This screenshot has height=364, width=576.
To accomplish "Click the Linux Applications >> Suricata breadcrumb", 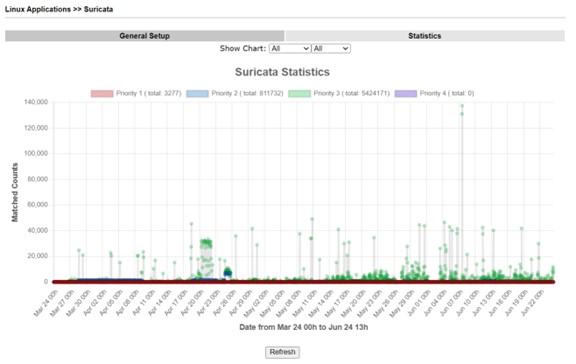I will [59, 9].
